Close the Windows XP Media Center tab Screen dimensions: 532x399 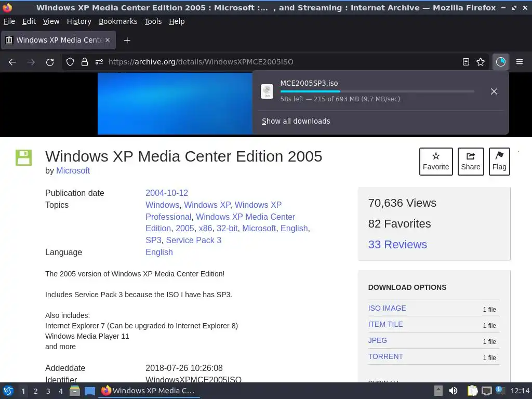[x=108, y=40]
